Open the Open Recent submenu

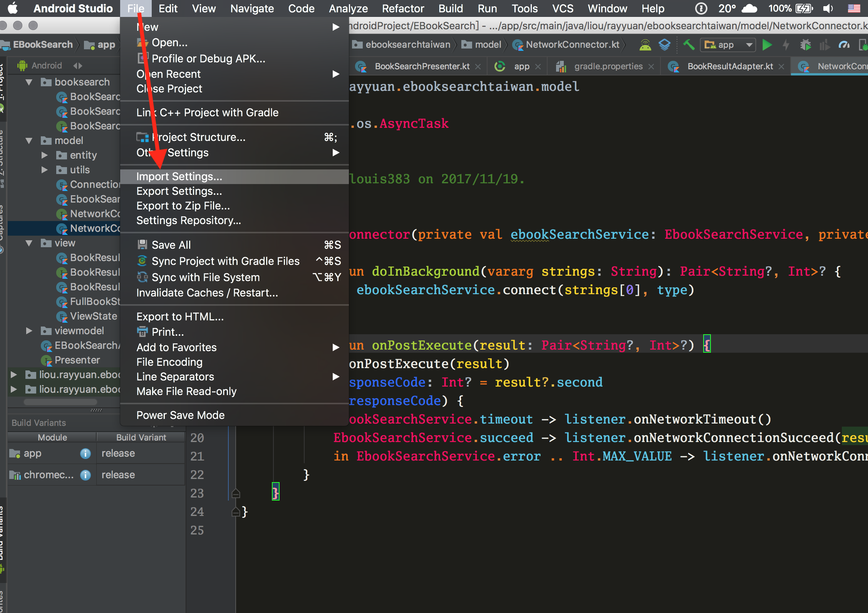coord(234,74)
